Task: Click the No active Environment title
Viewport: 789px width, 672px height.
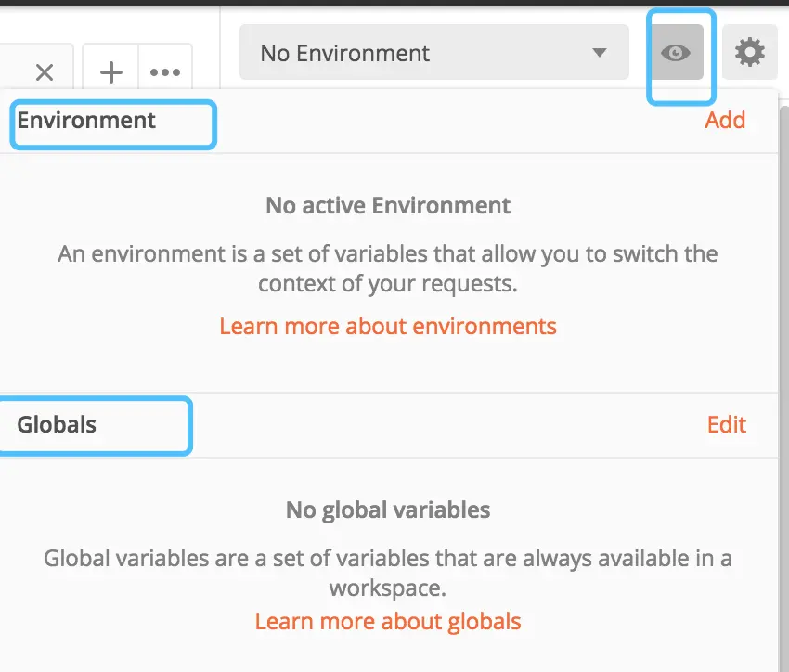Action: click(388, 205)
